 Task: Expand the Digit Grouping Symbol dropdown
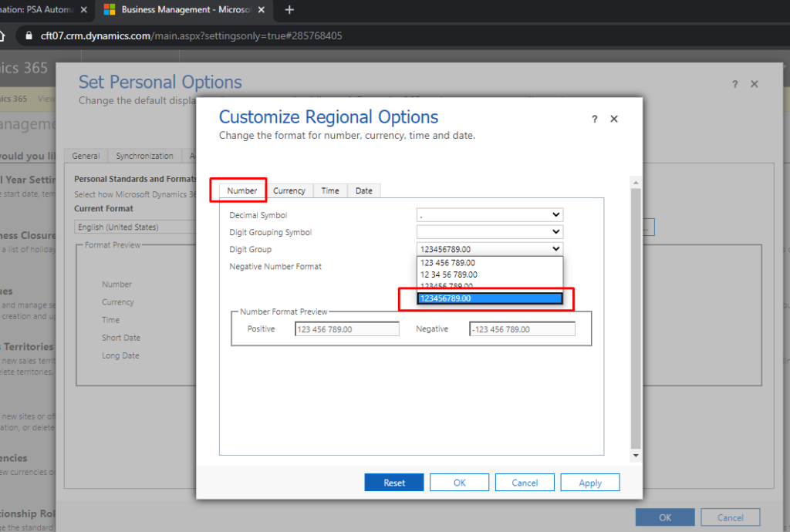click(490, 232)
